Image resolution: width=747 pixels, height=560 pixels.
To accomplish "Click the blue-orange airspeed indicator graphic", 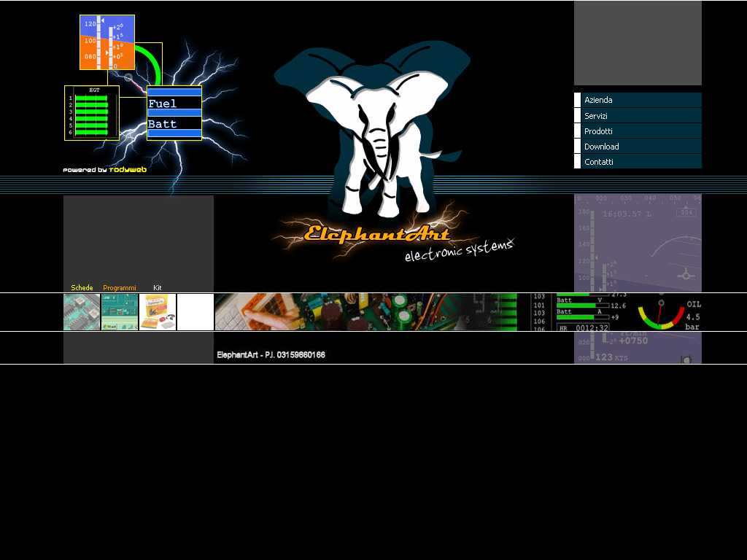I will [107, 42].
